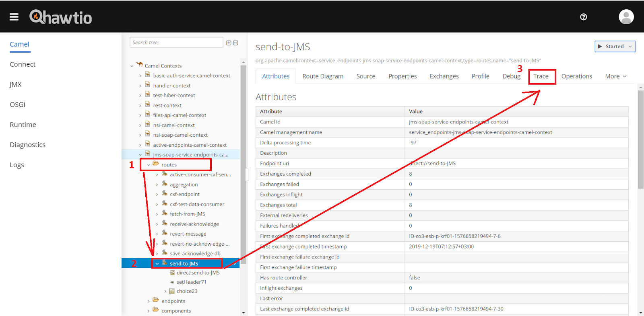644x316 pixels.
Task: Select the active-endpoints-camel-context tree item
Action: [190, 145]
